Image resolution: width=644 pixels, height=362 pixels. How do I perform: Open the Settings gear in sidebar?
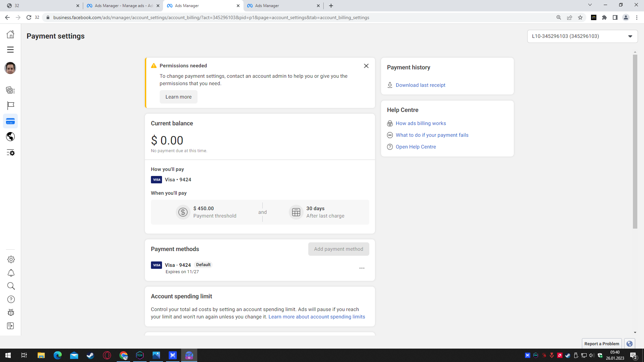11,259
